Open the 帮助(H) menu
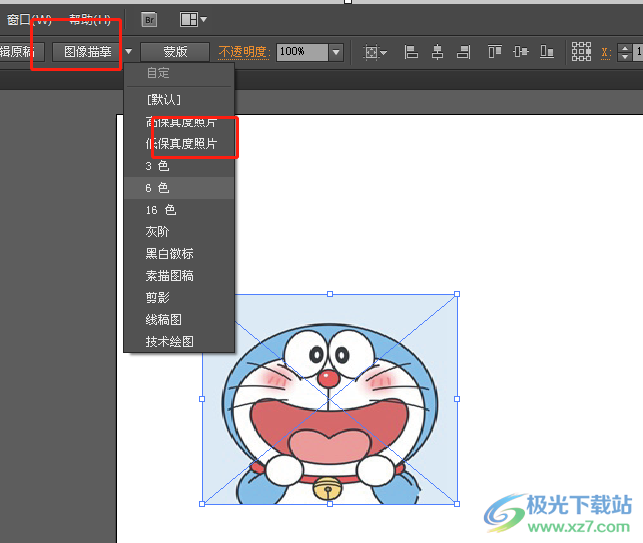The width and height of the screenshot is (643, 543). tap(90, 19)
